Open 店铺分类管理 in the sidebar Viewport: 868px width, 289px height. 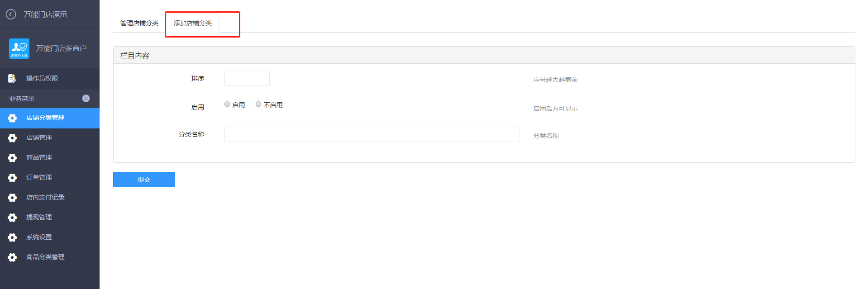(50, 118)
